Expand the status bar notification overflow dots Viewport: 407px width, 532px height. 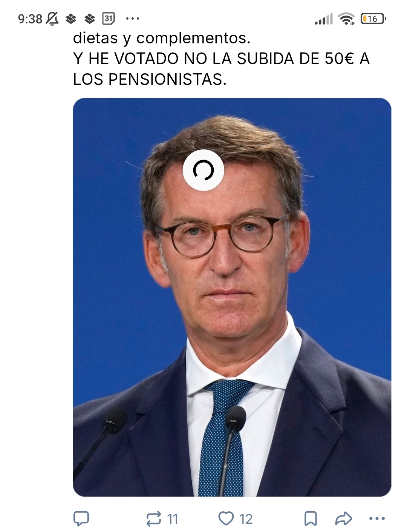(x=132, y=18)
